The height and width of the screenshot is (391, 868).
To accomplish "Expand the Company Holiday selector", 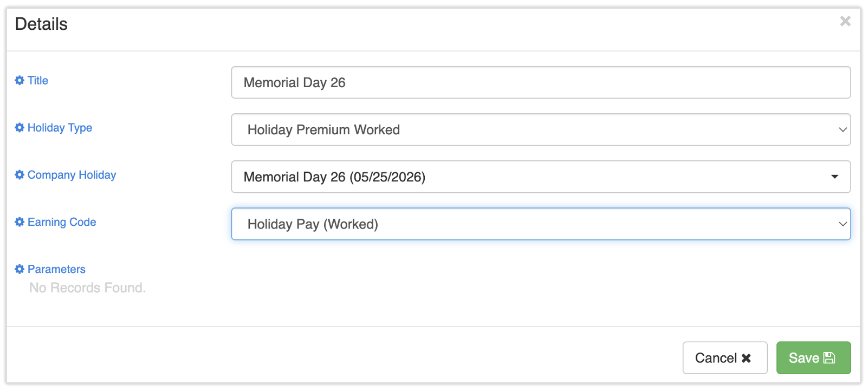I will click(541, 177).
